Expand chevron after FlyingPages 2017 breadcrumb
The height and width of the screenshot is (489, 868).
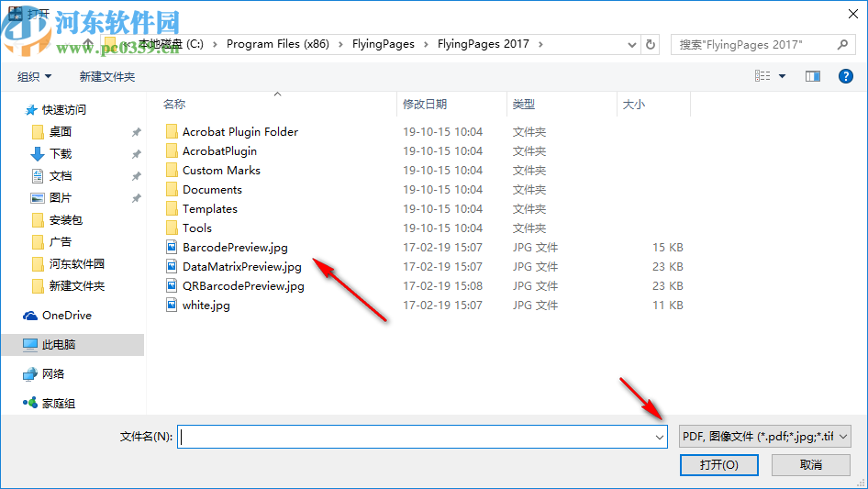coord(540,44)
